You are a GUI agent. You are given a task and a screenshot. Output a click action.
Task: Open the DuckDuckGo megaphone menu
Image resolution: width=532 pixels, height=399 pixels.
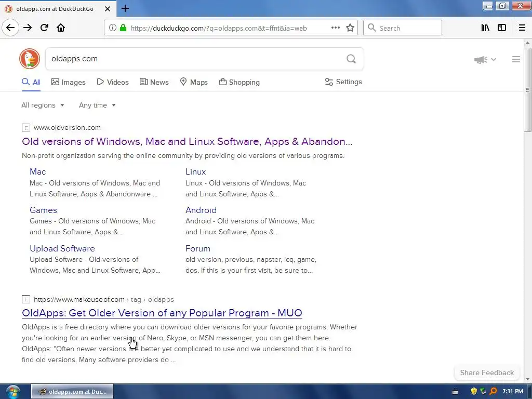pos(485,60)
